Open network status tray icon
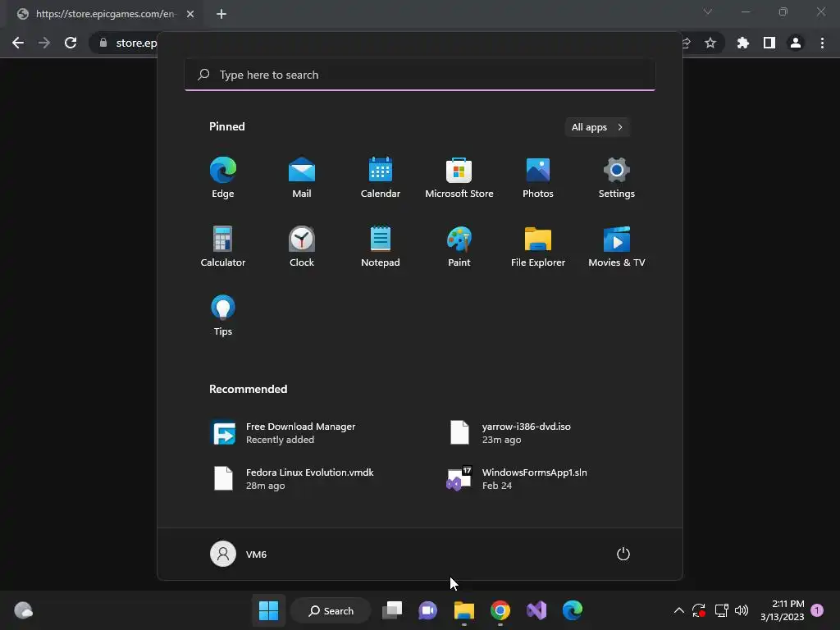This screenshot has height=630, width=840. [721, 610]
